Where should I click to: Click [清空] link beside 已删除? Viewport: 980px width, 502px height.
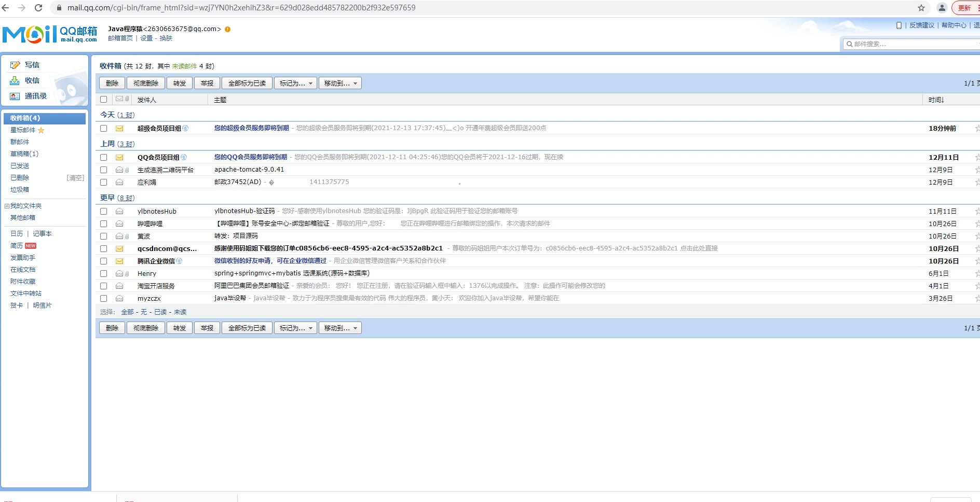(75, 178)
